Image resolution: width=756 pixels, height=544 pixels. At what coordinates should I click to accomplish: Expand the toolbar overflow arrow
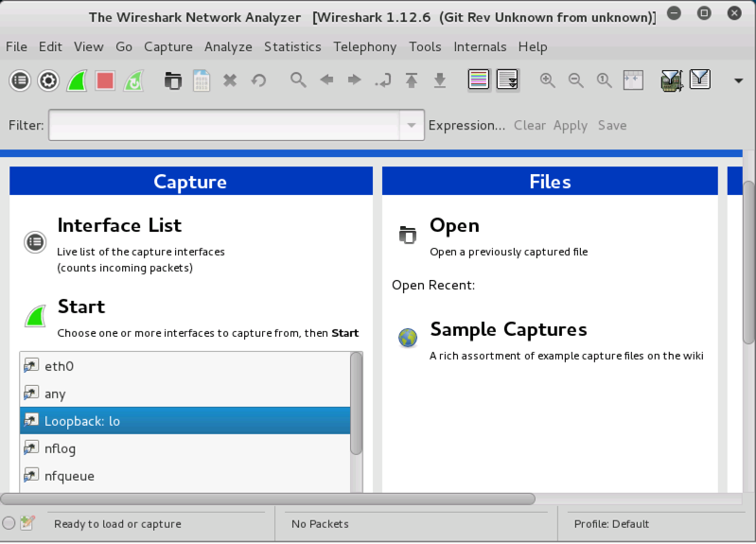coord(738,81)
